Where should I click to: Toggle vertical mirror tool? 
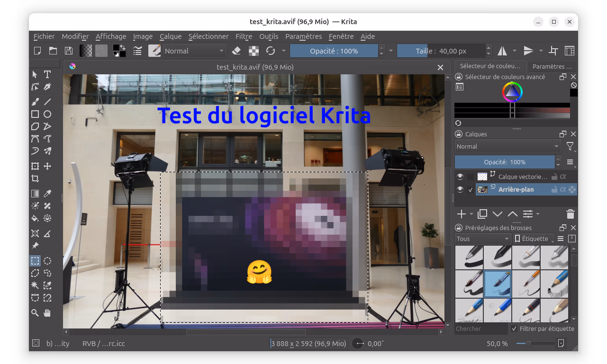pos(528,51)
